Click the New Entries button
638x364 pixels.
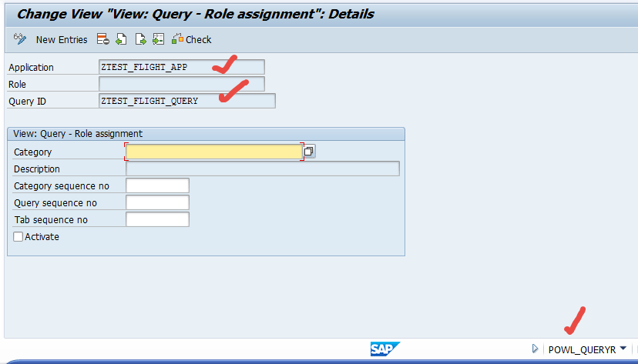click(x=62, y=40)
